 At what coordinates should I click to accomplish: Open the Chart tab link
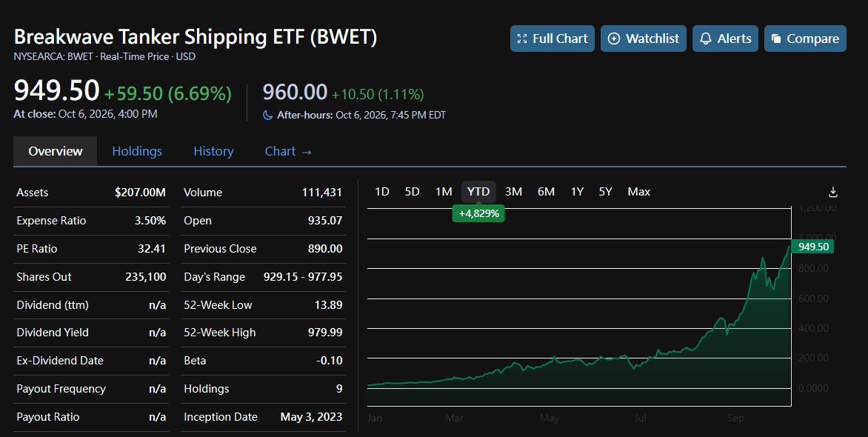[288, 151]
